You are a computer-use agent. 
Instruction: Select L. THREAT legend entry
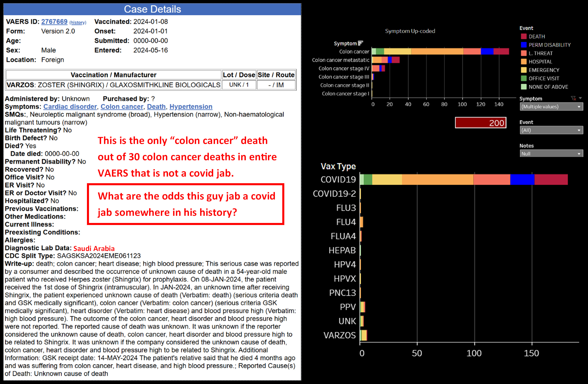(540, 53)
